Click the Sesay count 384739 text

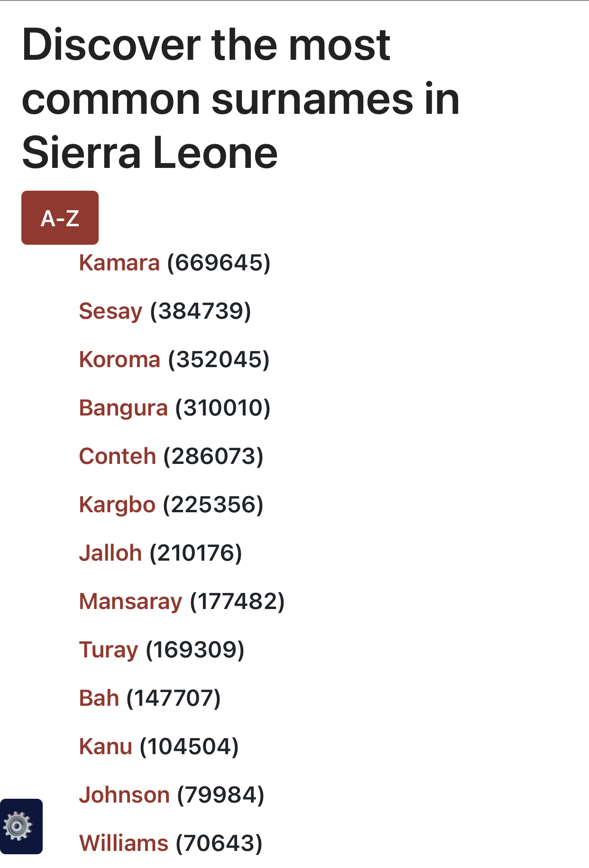[x=200, y=311]
